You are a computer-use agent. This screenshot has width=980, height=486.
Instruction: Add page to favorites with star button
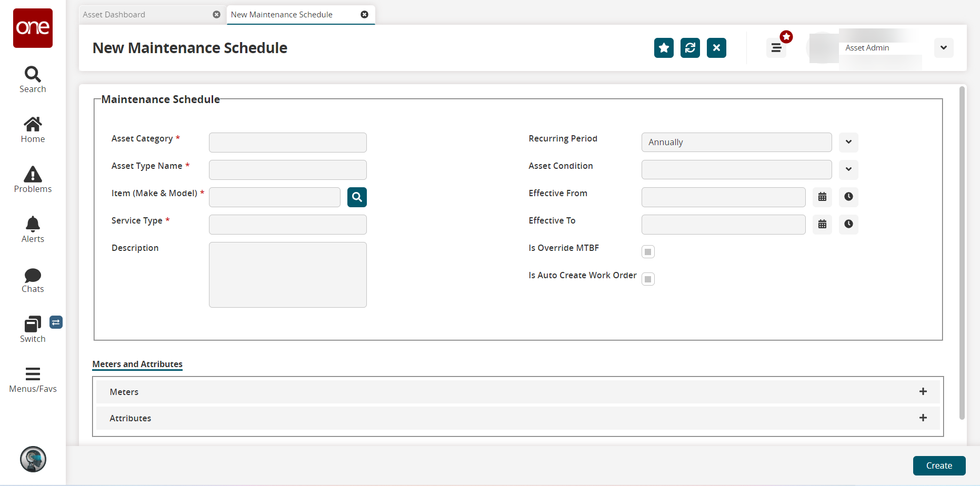click(x=664, y=48)
